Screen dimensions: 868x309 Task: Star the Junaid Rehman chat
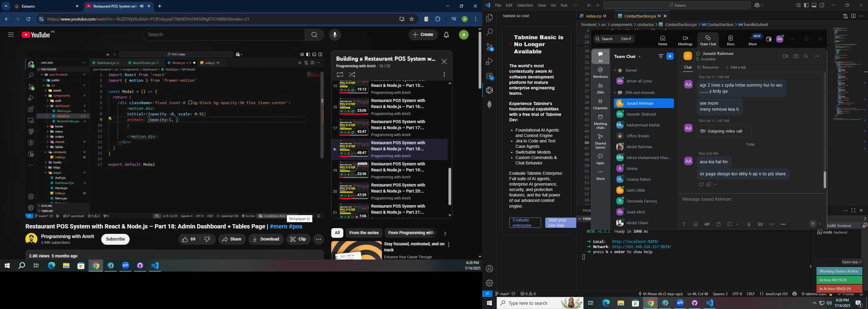click(698, 53)
